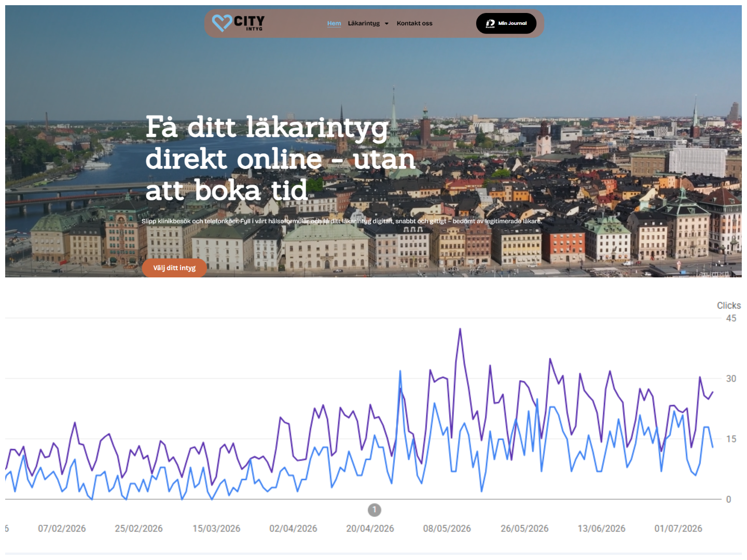Click the BankID icon in Min Journal
This screenshot has height=560, width=747.
490,23
